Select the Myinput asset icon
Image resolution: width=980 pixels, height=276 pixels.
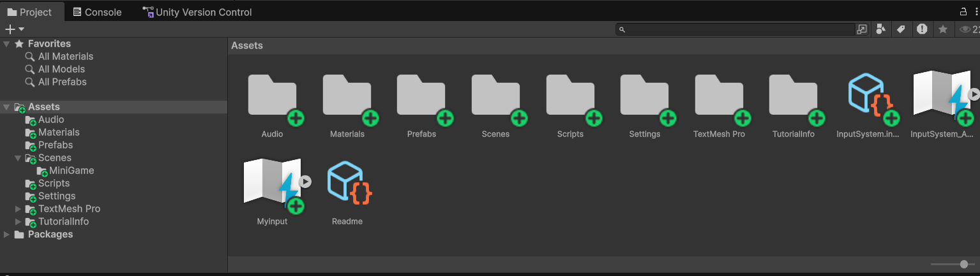click(272, 185)
